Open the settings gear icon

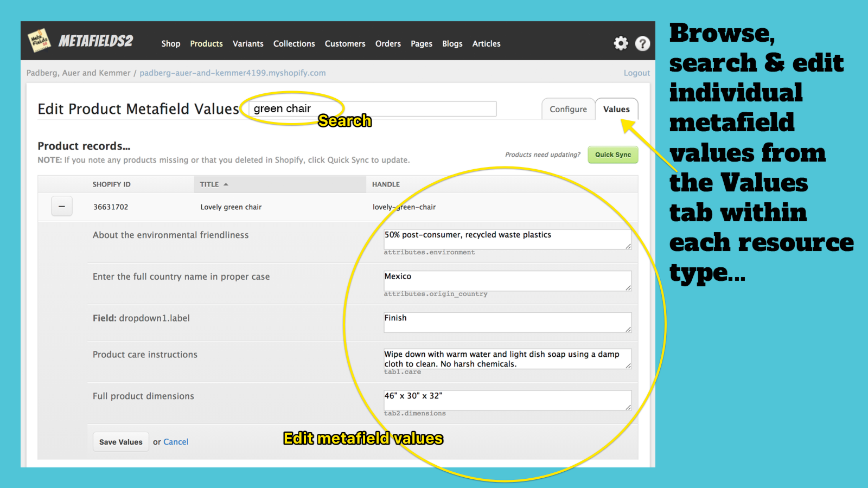620,43
